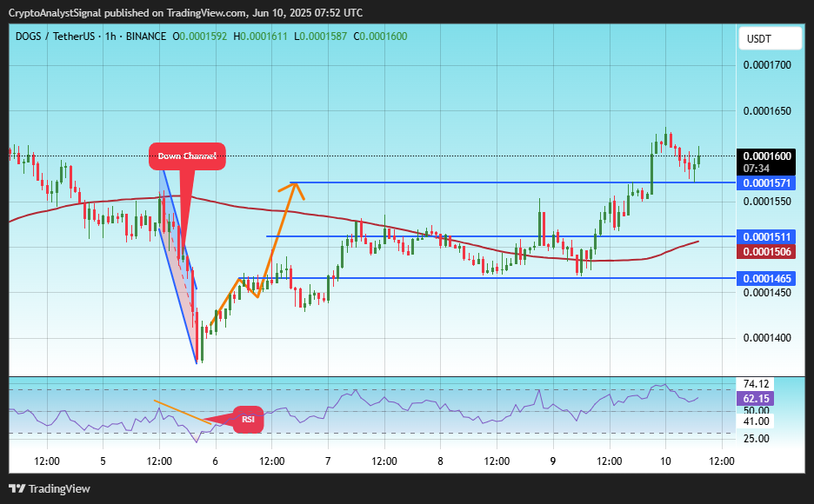Click the low value L0.0001587

pos(320,36)
